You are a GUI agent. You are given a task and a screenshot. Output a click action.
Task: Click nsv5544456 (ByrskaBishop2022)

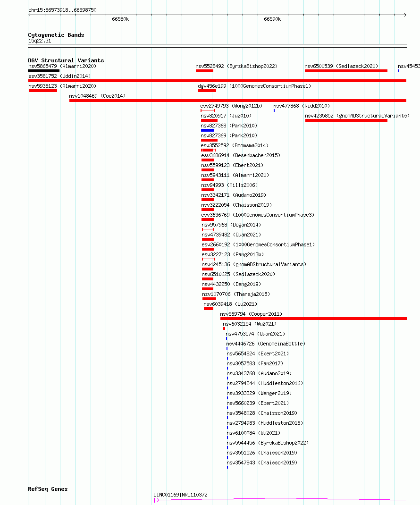(x=268, y=443)
